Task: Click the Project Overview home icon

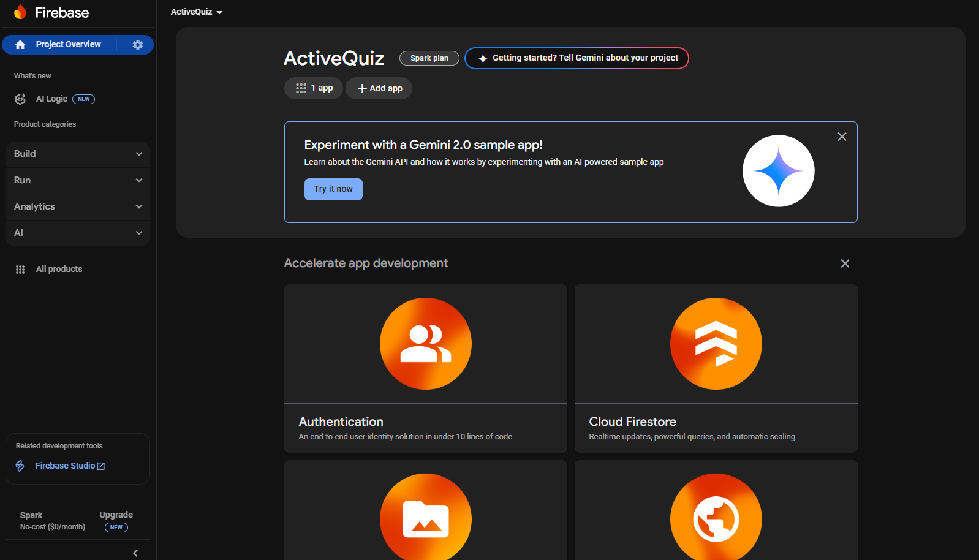Action: 20,45
